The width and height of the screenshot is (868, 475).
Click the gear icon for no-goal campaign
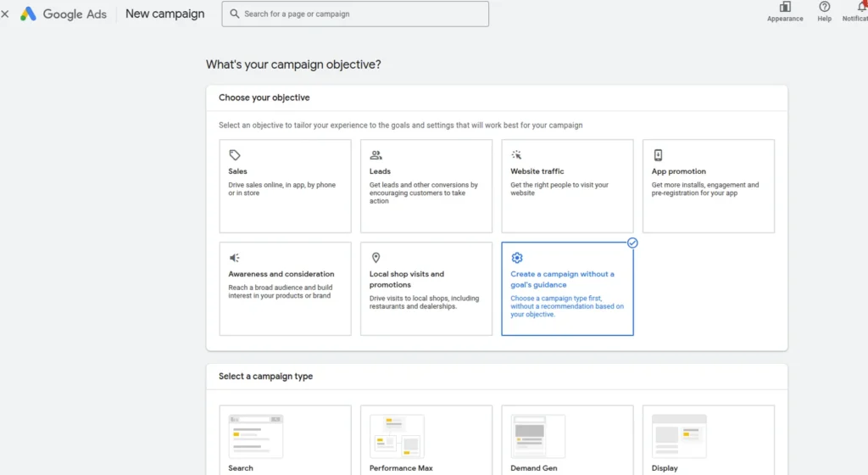[517, 258]
